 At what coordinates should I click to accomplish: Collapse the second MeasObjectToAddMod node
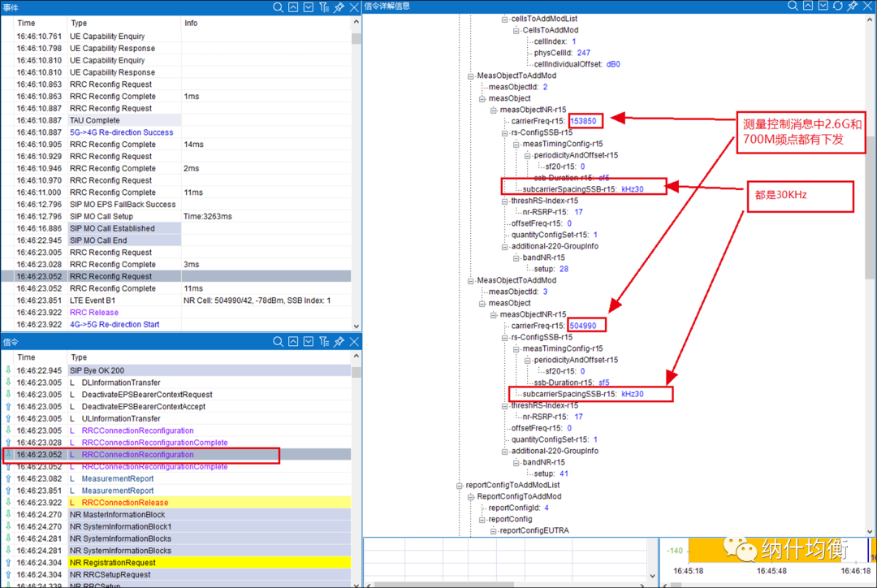(470, 280)
